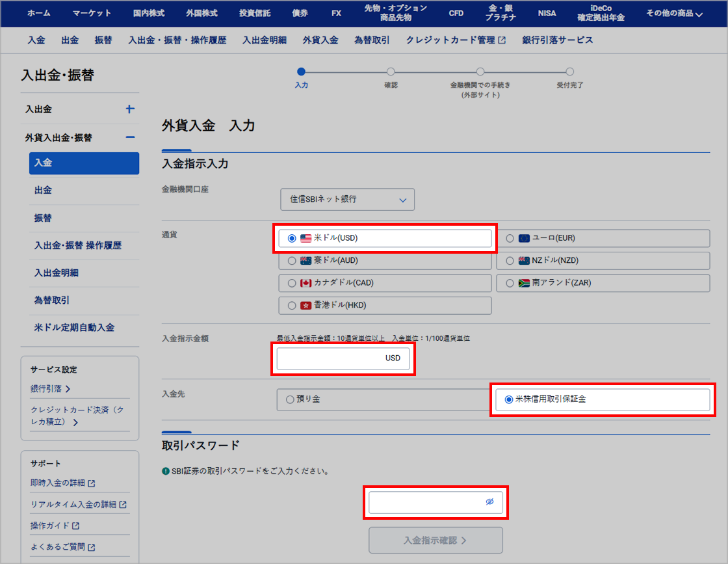728x564 pixels.
Task: Select 香港ドル(HKD) currency radio button
Action: pyautogui.click(x=292, y=305)
